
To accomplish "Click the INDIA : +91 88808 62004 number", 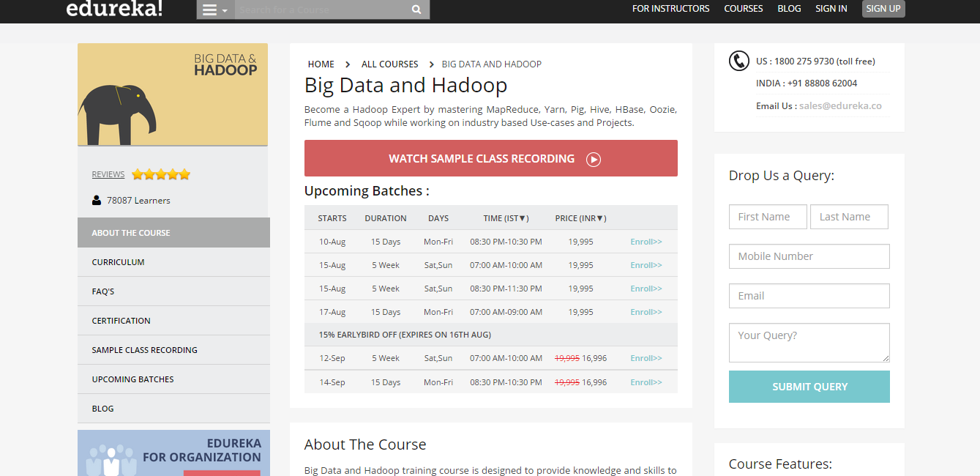I will 807,83.
